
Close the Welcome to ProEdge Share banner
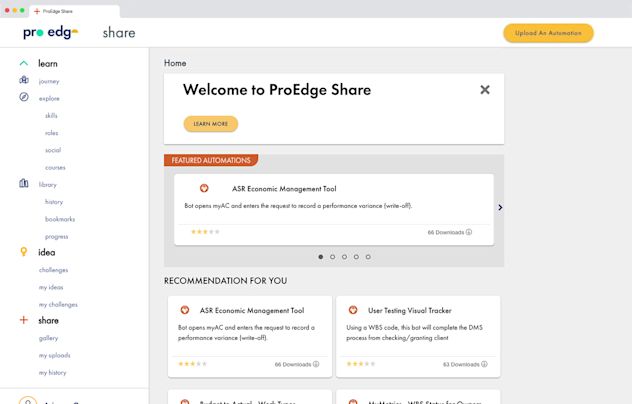click(485, 90)
